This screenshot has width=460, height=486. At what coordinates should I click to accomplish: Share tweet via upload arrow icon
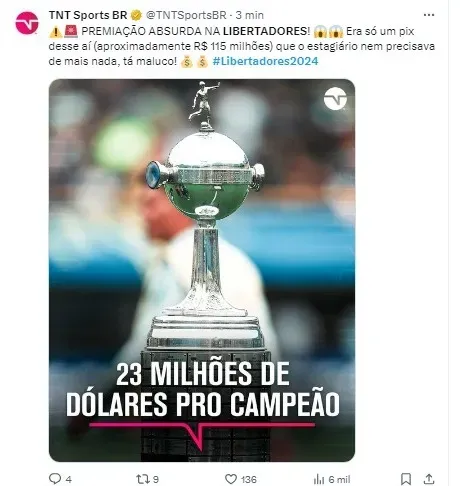pyautogui.click(x=429, y=479)
